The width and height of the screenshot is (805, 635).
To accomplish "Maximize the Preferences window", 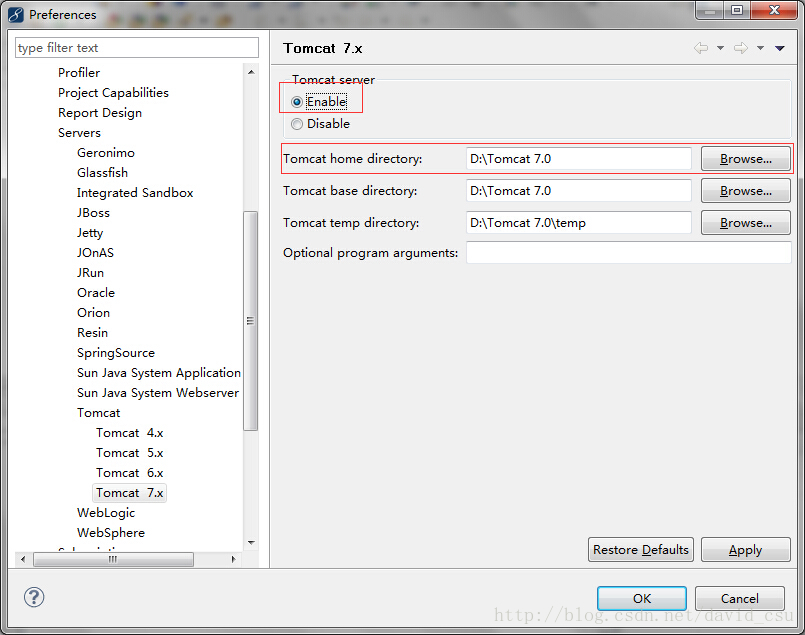I will [737, 10].
